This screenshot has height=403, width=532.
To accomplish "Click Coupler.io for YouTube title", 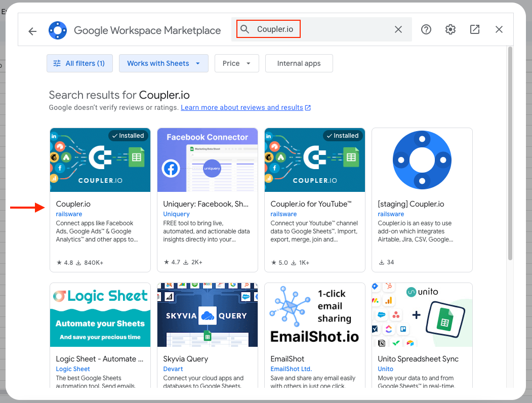I will coord(311,204).
